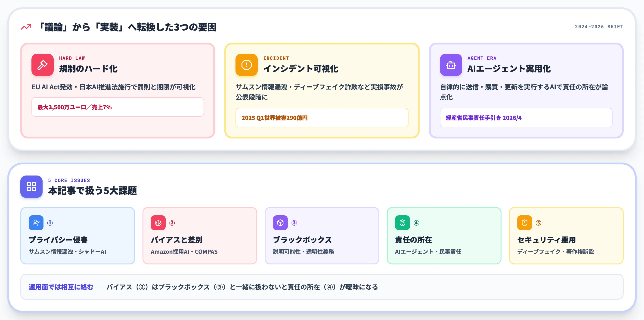Click the EU AI Act発効 description text
This screenshot has height=320, width=644.
click(114, 87)
